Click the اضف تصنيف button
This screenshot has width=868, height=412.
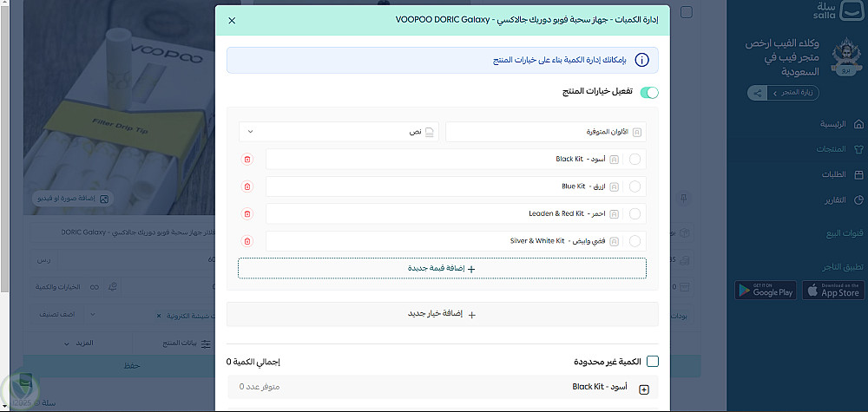pyautogui.click(x=57, y=315)
